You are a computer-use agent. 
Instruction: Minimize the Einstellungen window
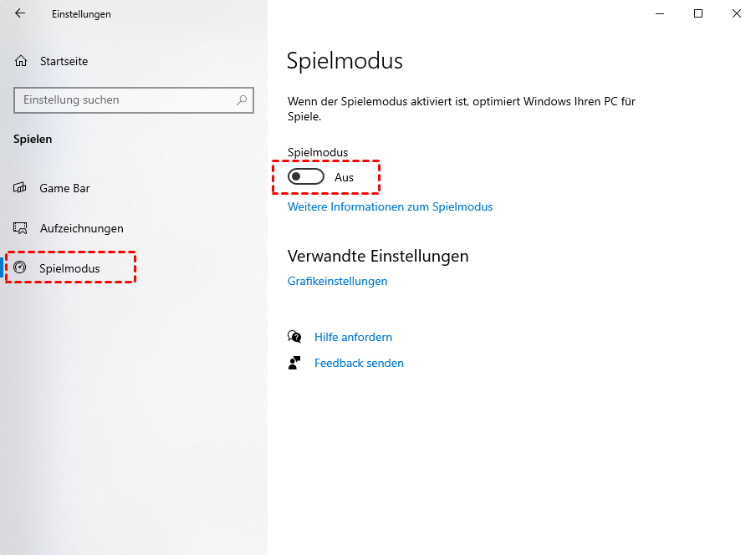(660, 13)
